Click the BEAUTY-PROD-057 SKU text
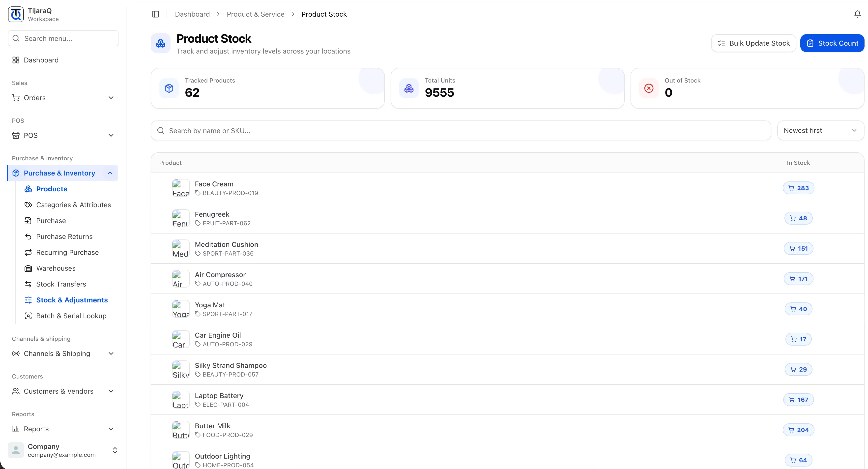The image size is (868, 469). point(231,375)
